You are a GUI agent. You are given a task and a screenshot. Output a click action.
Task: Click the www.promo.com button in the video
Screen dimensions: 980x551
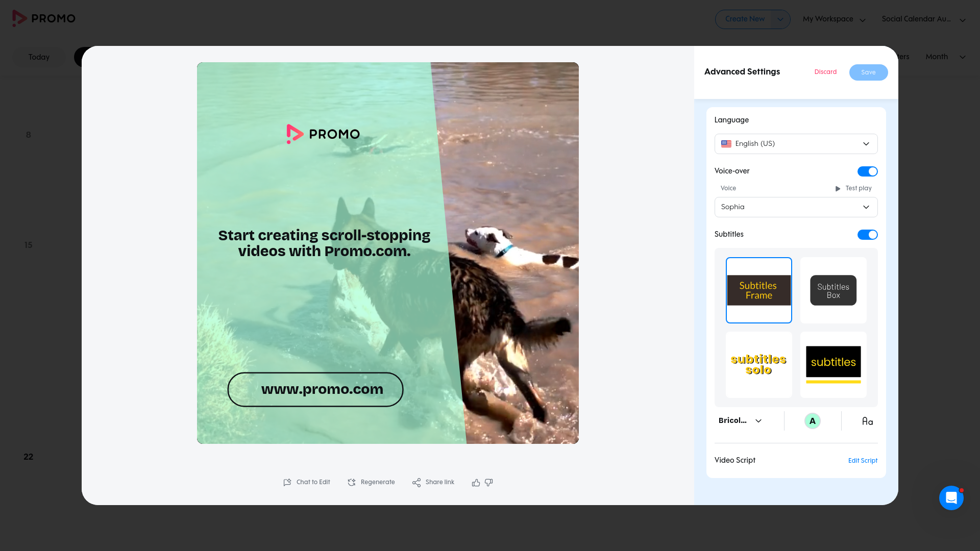[315, 390]
